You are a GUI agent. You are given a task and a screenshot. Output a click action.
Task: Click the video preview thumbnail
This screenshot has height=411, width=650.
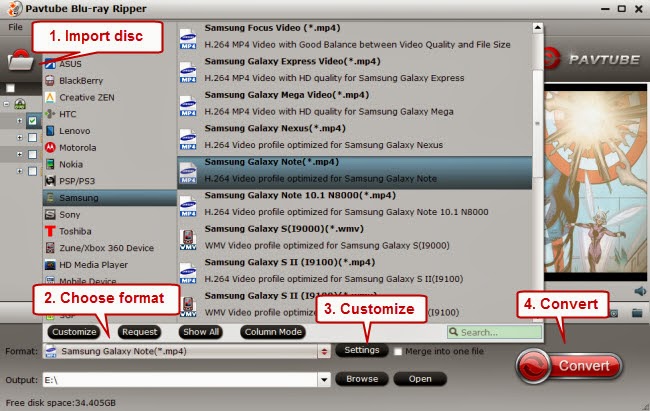595,182
